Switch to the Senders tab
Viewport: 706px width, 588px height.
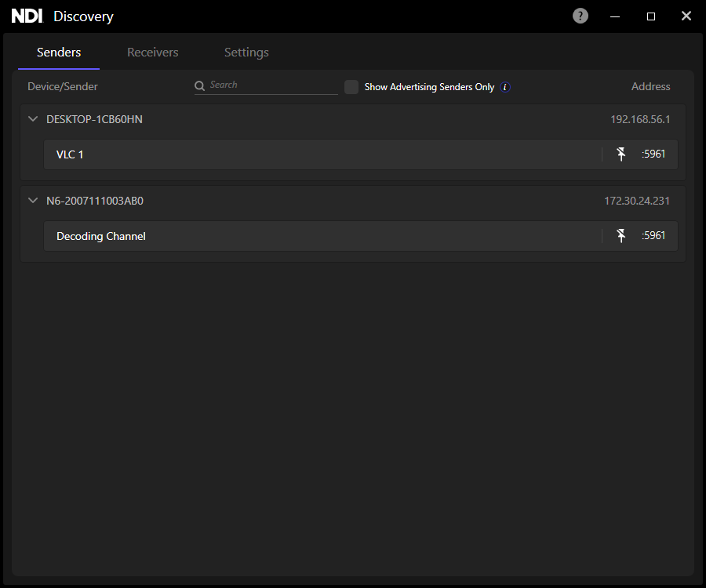coord(59,53)
